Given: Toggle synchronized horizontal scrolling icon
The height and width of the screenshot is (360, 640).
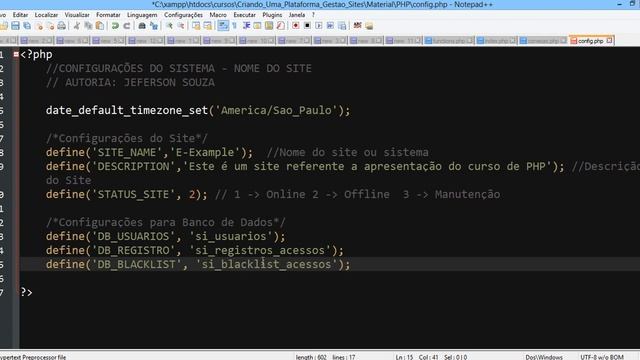Looking at the screenshot, I should (x=208, y=26).
